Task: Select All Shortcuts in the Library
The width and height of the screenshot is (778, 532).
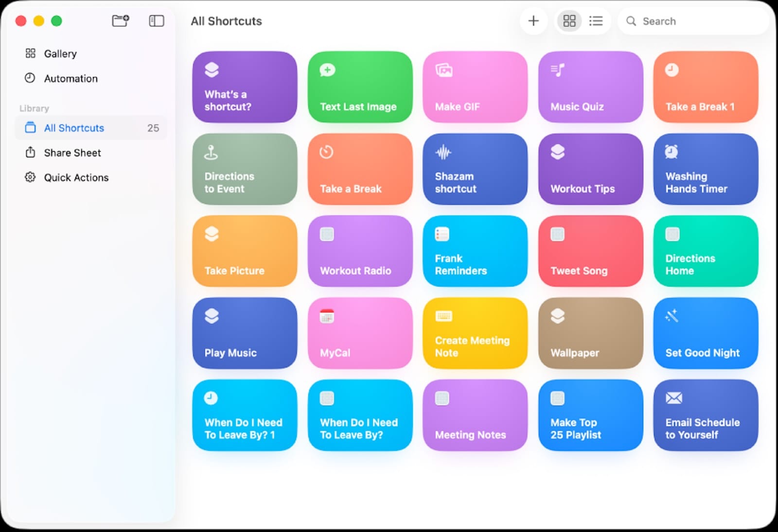Action: pos(73,128)
